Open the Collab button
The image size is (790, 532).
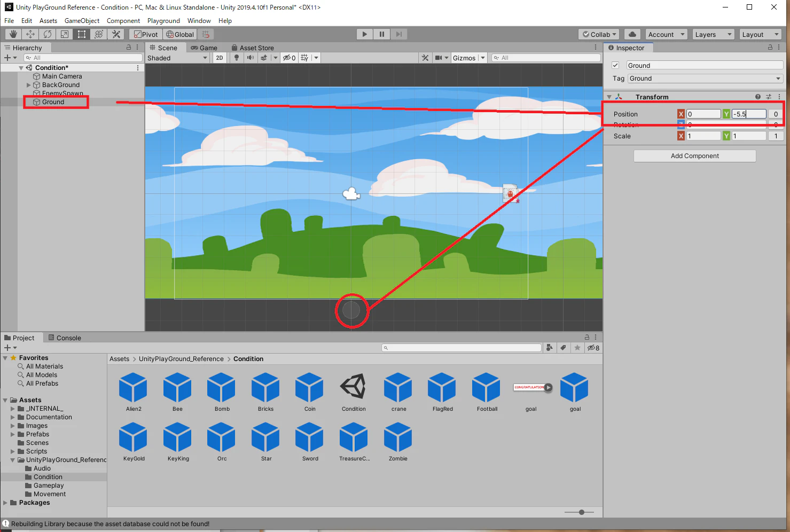pyautogui.click(x=599, y=34)
